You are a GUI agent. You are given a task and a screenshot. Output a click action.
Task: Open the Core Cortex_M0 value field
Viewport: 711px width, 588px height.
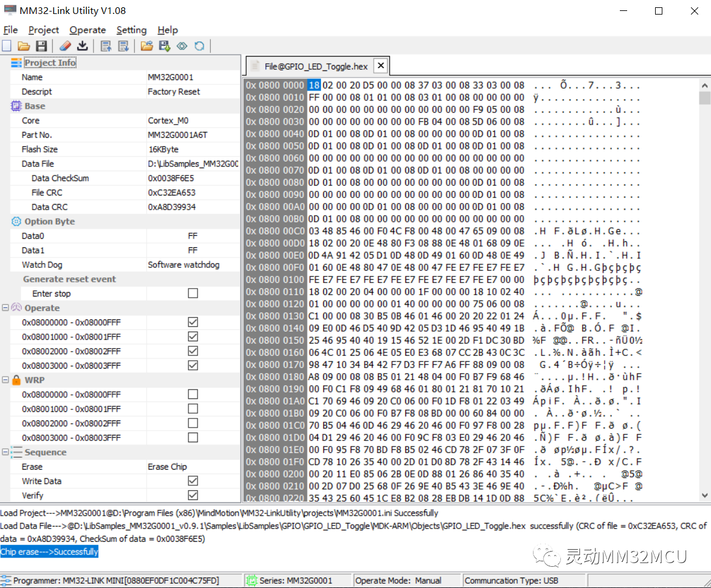point(193,121)
